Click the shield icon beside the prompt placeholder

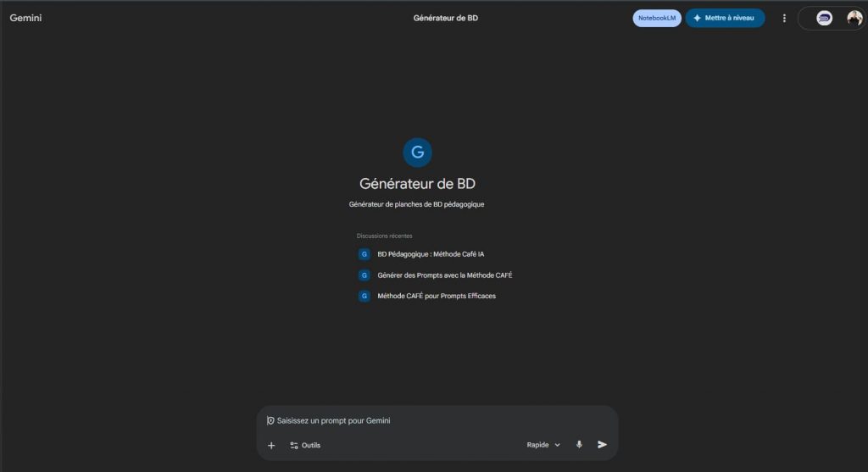pyautogui.click(x=270, y=420)
